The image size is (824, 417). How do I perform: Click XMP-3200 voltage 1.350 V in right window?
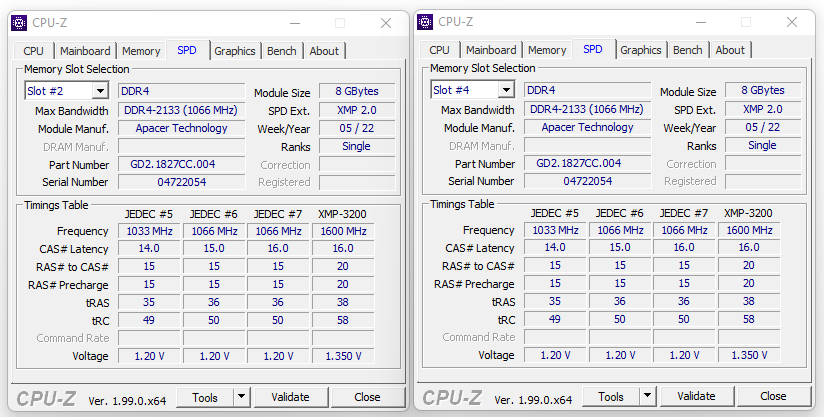click(749, 355)
